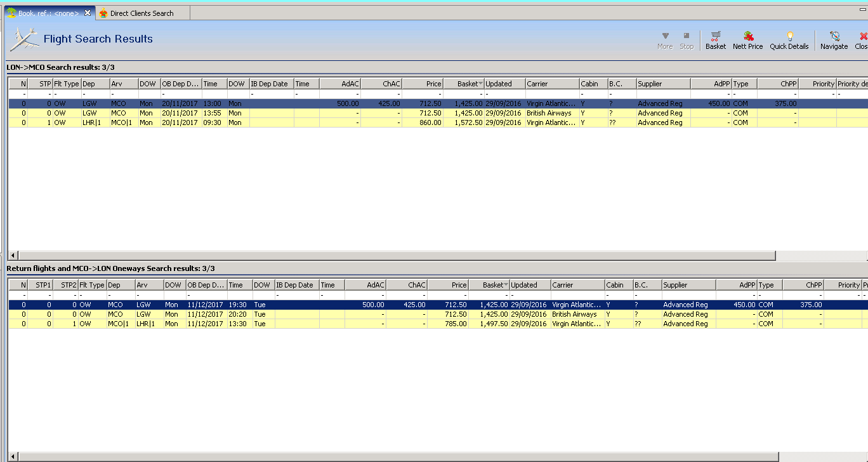The image size is (868, 462).
Task: Click IB Dep Date header in LON->MCO table
Action: 271,84
